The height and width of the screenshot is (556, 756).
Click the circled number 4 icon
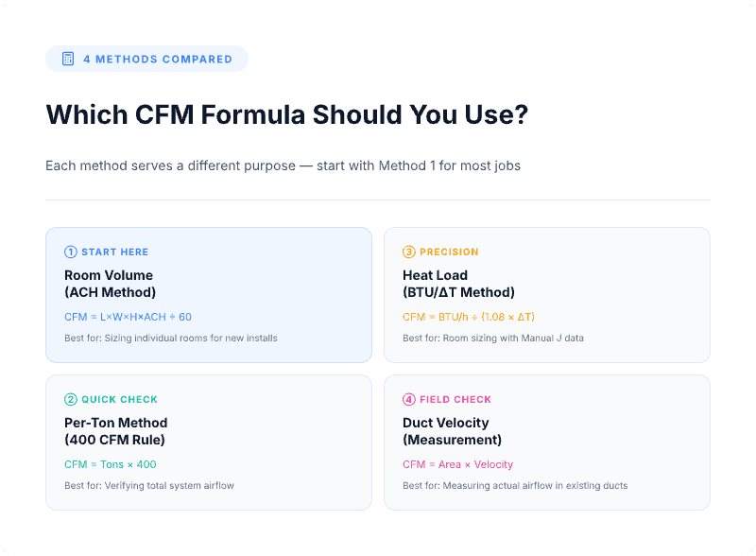(x=409, y=400)
